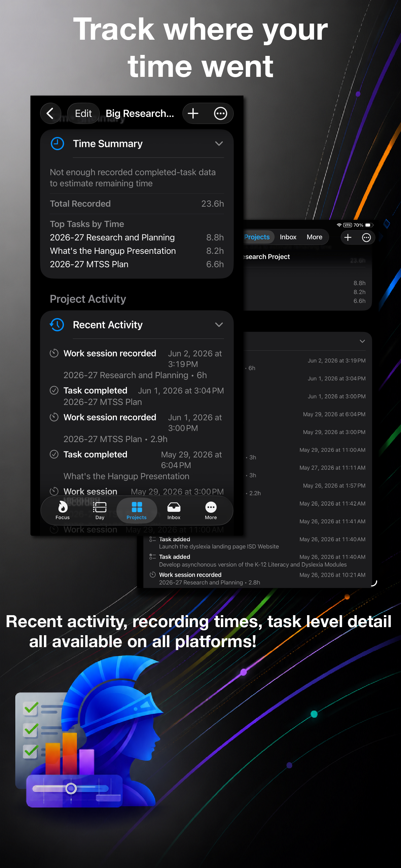Image resolution: width=401 pixels, height=868 pixels.
Task: Open ellipsis menu in tablet window
Action: click(x=366, y=237)
